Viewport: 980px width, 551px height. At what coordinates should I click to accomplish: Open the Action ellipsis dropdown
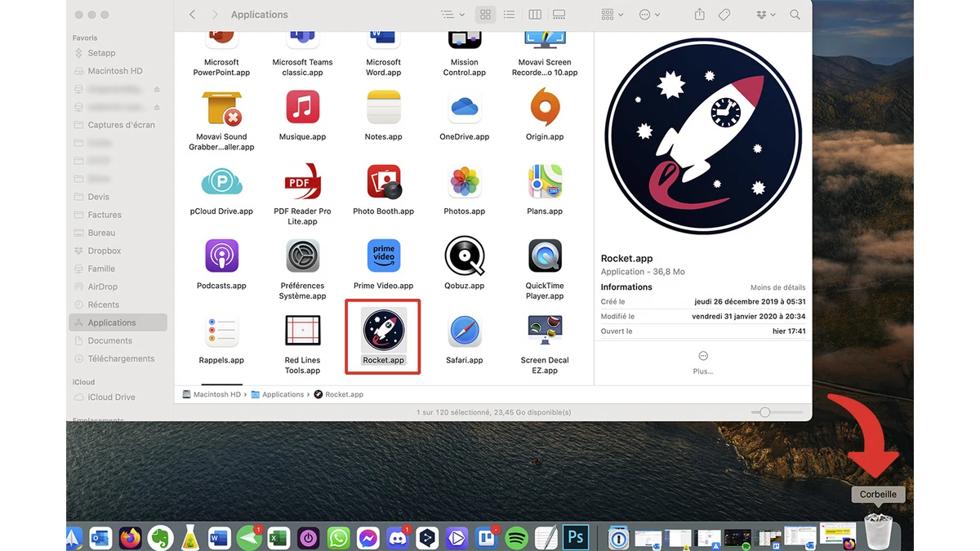pos(650,15)
